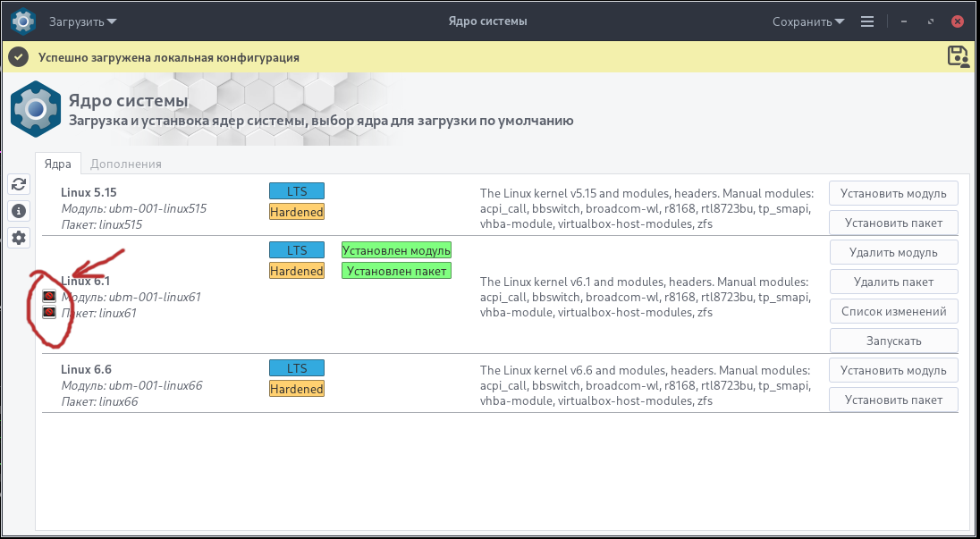This screenshot has height=539, width=980.
Task: Select the Linux 6.6 kernel row title
Action: click(x=86, y=369)
